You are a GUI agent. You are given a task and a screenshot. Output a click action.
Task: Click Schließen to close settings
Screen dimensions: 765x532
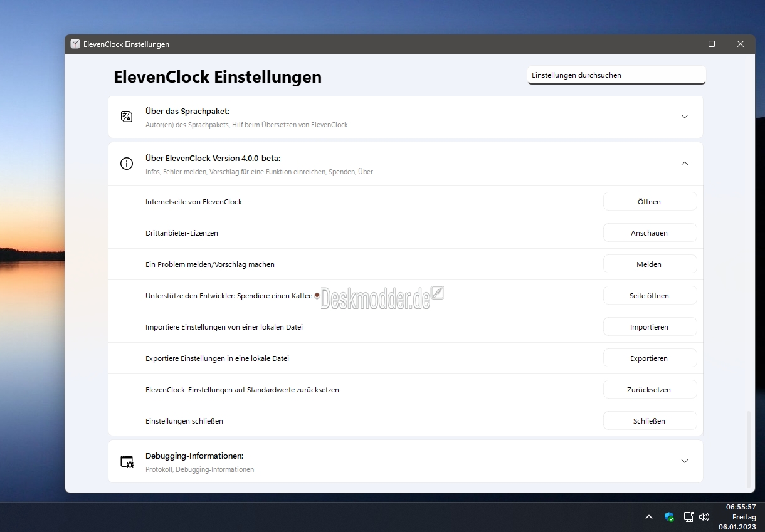click(650, 420)
